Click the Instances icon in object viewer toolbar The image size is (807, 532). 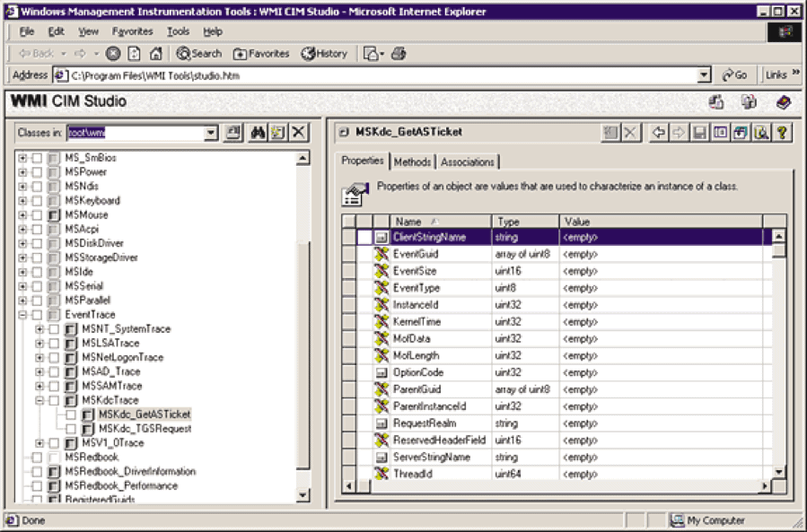tap(741, 133)
